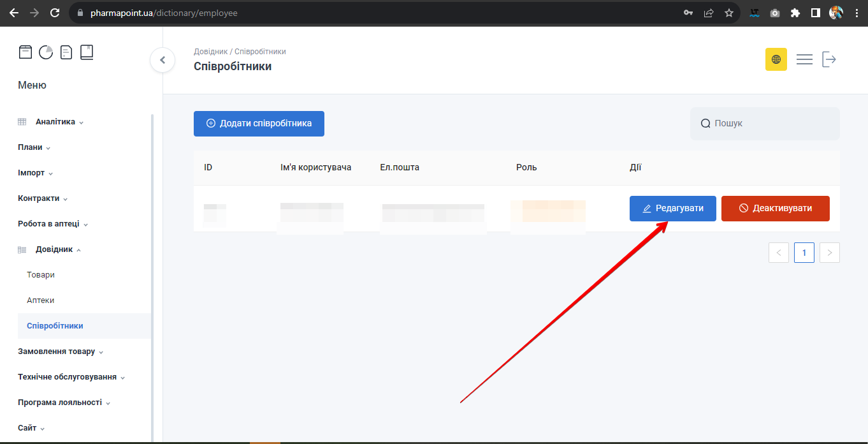Click the document report icon in sidebar
Image resolution: width=868 pixels, height=444 pixels.
point(66,52)
